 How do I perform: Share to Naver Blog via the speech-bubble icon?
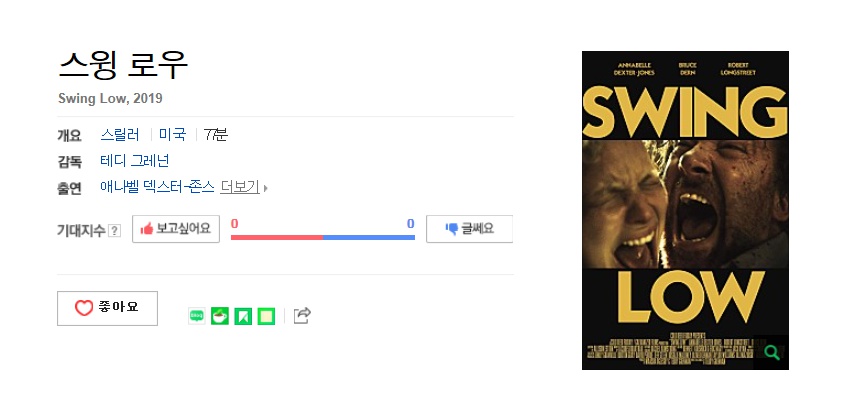point(197,316)
